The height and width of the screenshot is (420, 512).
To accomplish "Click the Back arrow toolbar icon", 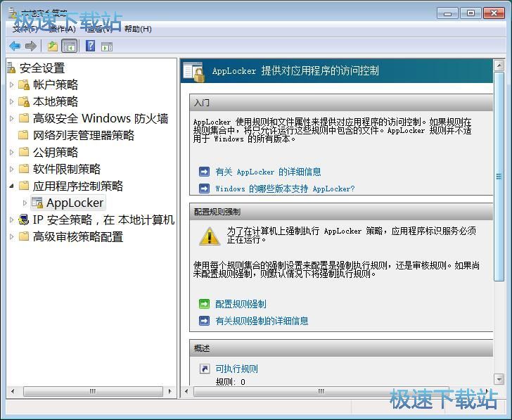I will point(15,46).
